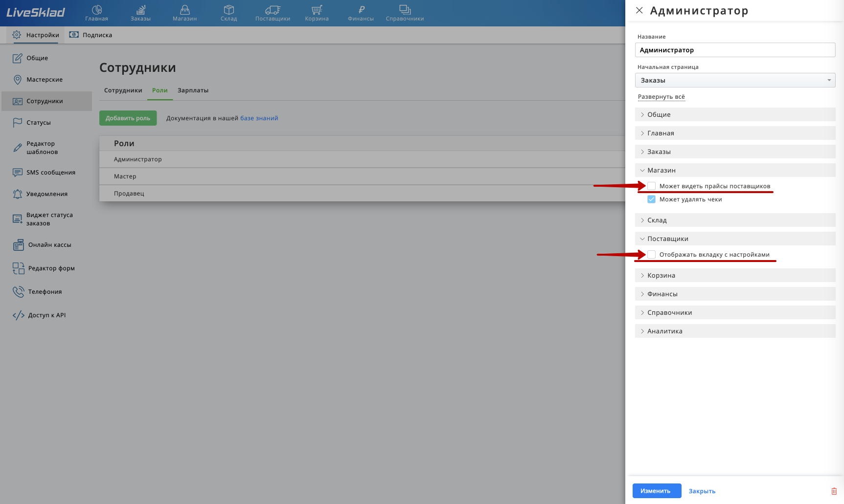Click the Доступ к API code icon

[19, 315]
